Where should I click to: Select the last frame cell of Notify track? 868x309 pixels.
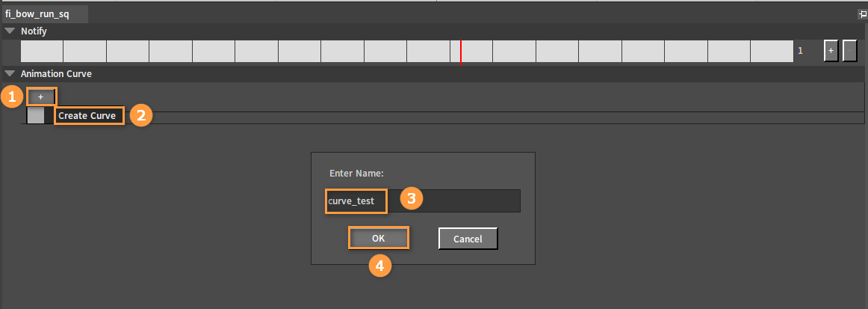click(x=772, y=50)
